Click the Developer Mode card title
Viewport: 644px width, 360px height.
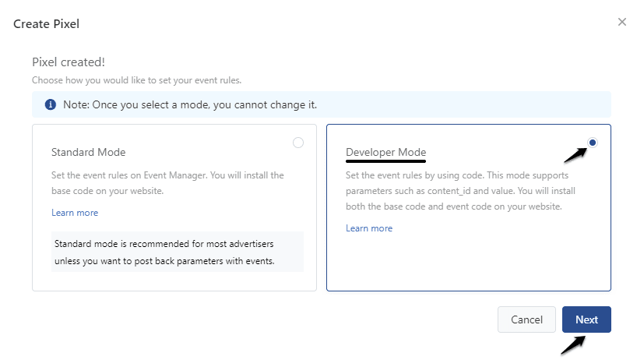pyautogui.click(x=385, y=152)
